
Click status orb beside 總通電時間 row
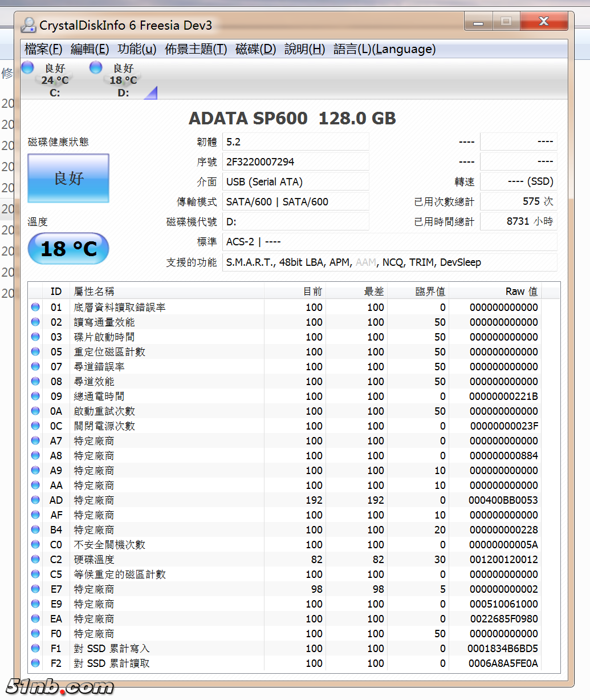(x=35, y=396)
